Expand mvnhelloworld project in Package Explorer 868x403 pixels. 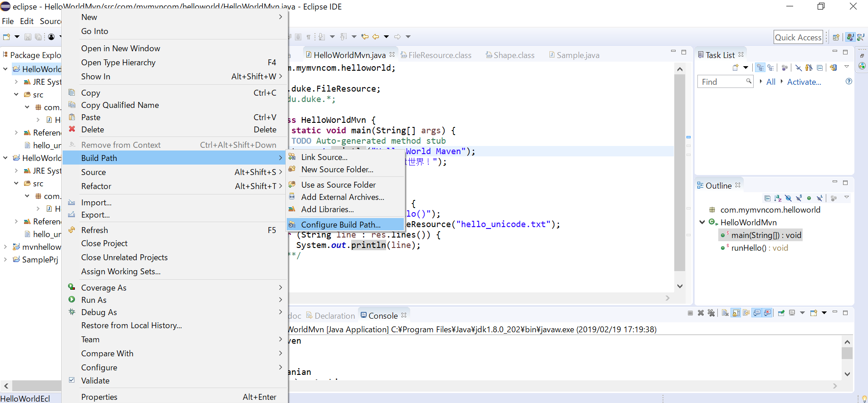coord(5,247)
